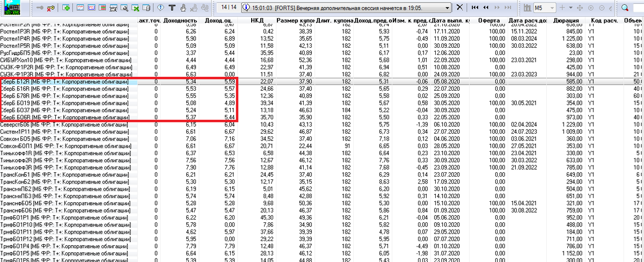Click the red magnifier search icon
This screenshot has height=262, width=644.
click(625, 8)
